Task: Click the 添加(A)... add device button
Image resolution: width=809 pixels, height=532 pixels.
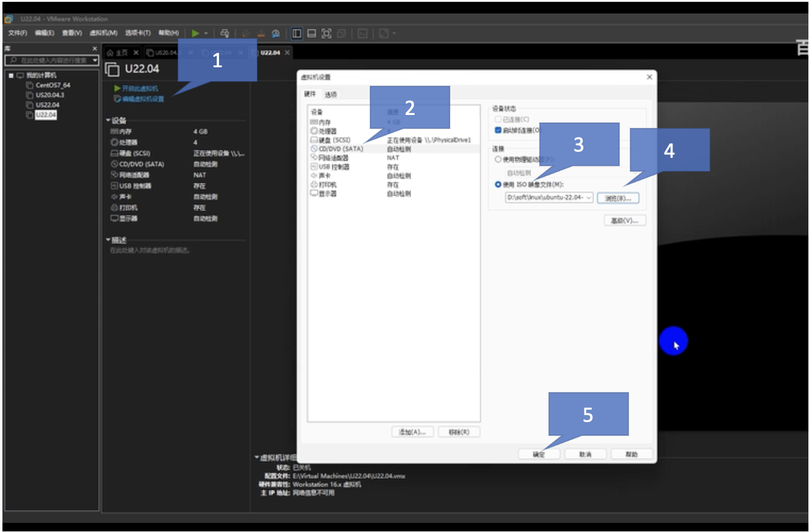Action: [x=412, y=432]
